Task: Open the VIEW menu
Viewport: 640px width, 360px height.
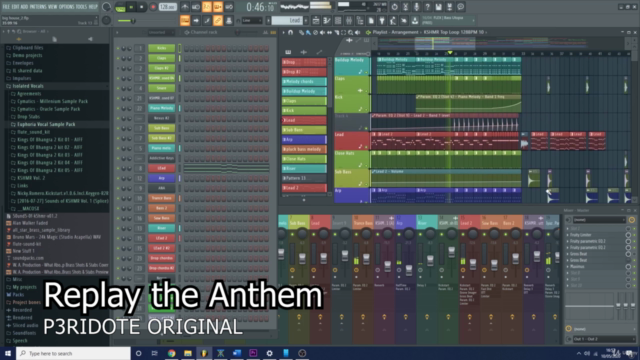Action: click(x=52, y=7)
